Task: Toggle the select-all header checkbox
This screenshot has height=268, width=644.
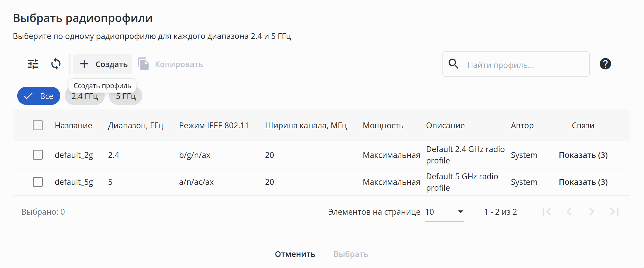Action: click(38, 125)
